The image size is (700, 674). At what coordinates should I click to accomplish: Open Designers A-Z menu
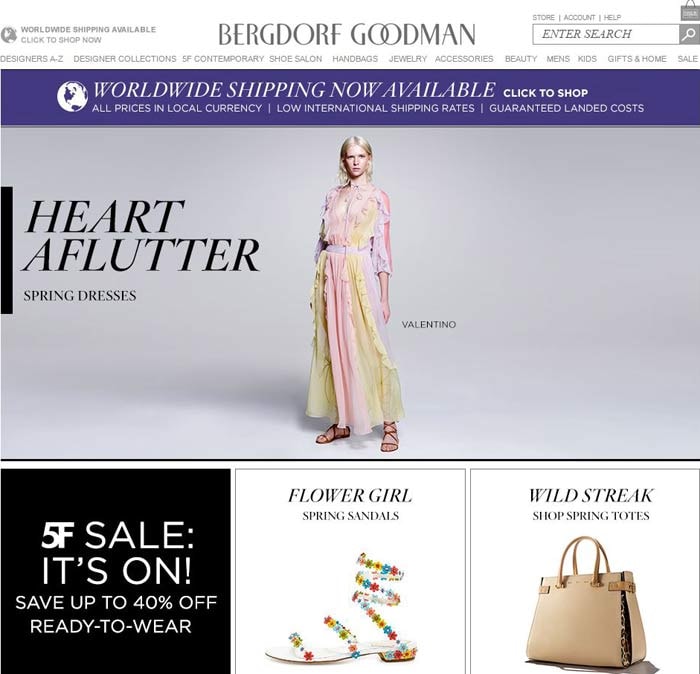click(32, 58)
